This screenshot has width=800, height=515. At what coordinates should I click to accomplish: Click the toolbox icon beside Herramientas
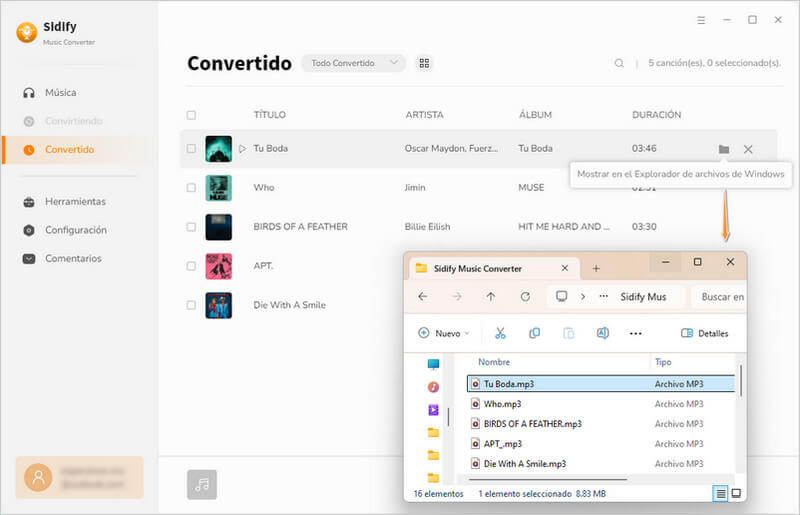(x=29, y=202)
